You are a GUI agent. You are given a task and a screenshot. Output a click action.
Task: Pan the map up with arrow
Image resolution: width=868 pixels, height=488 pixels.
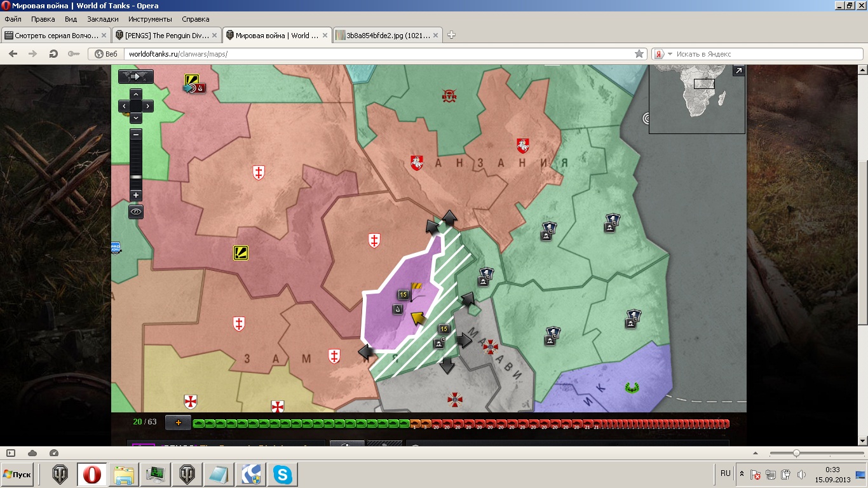(x=136, y=94)
